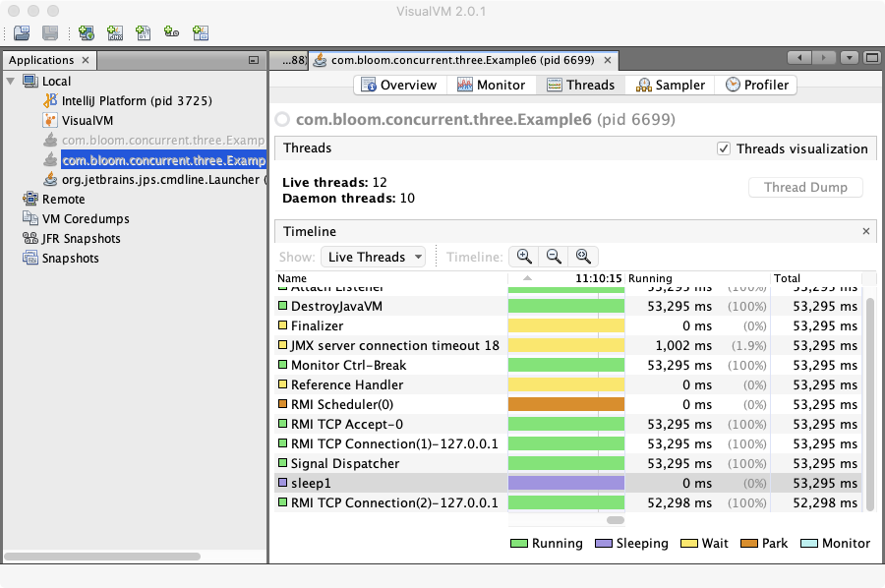885x588 pixels.
Task: Close the com.bloom Example6 tab
Action: pyautogui.click(x=608, y=60)
